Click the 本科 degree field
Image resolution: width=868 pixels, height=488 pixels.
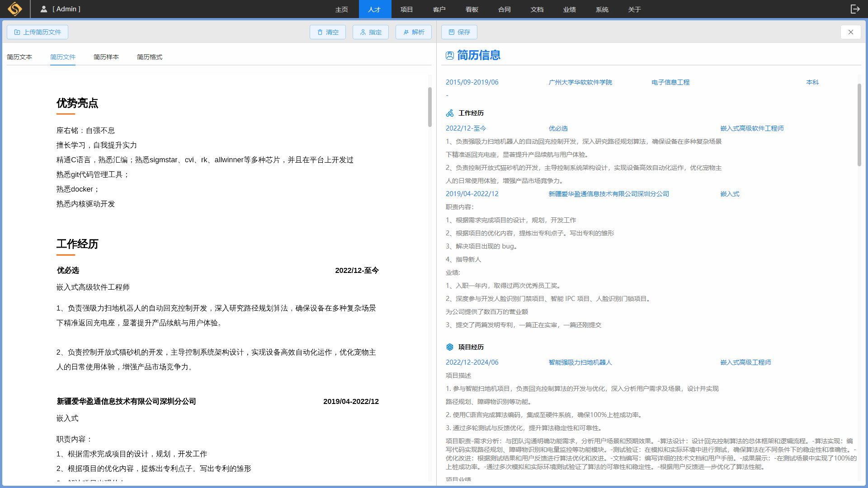(x=812, y=82)
